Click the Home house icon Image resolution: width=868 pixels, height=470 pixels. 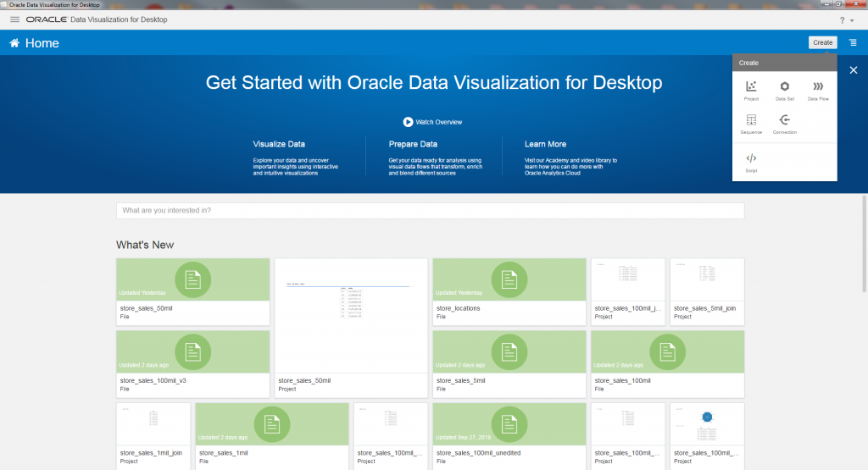(x=14, y=43)
